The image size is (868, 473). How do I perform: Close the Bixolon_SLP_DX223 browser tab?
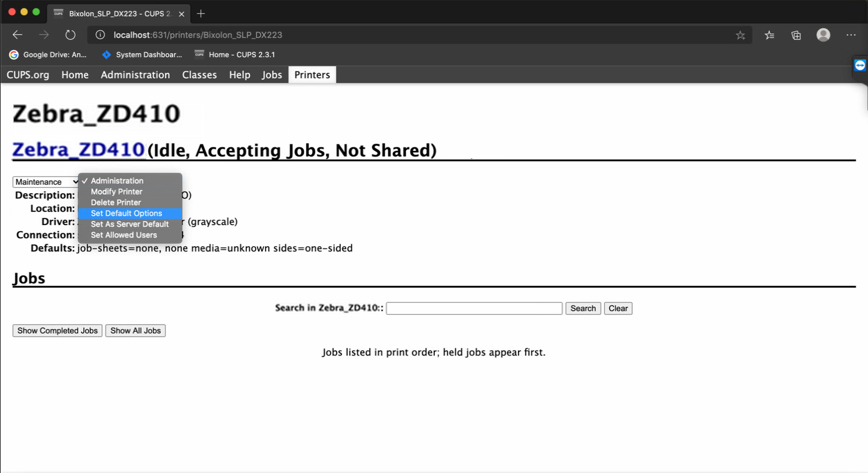pyautogui.click(x=181, y=14)
